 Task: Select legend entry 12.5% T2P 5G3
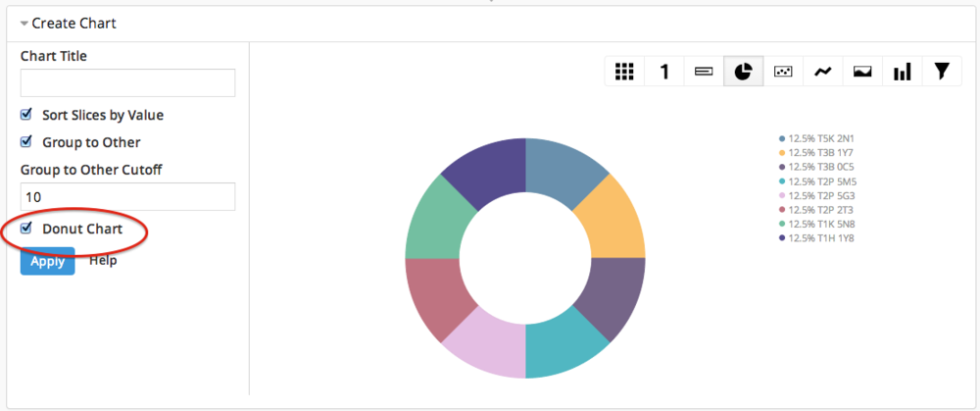pyautogui.click(x=817, y=195)
